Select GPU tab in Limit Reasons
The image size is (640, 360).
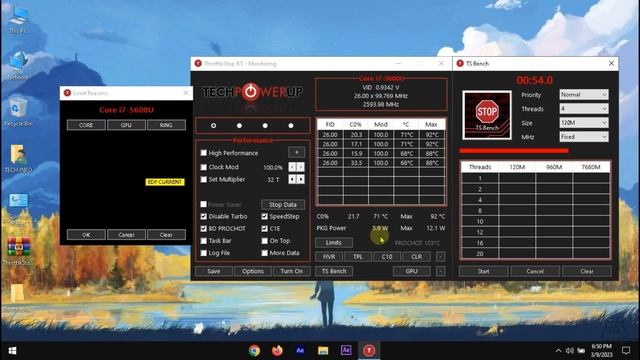[x=126, y=125]
